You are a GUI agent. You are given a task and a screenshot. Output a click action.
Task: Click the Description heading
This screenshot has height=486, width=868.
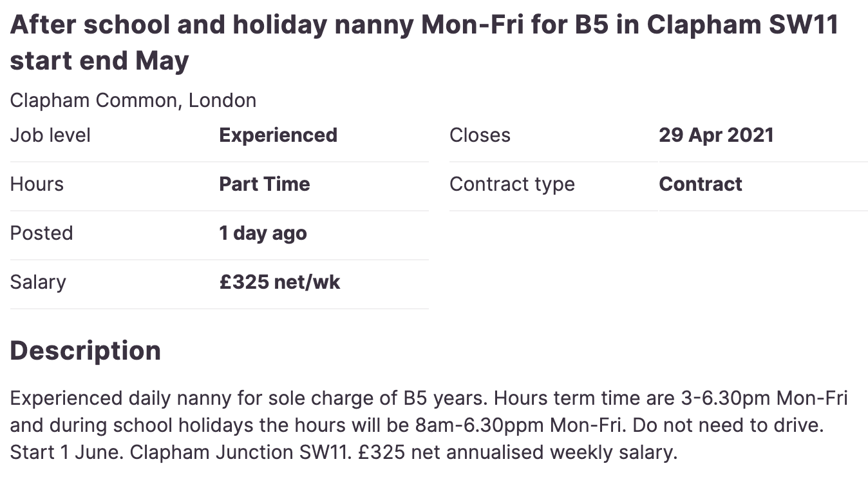(85, 351)
